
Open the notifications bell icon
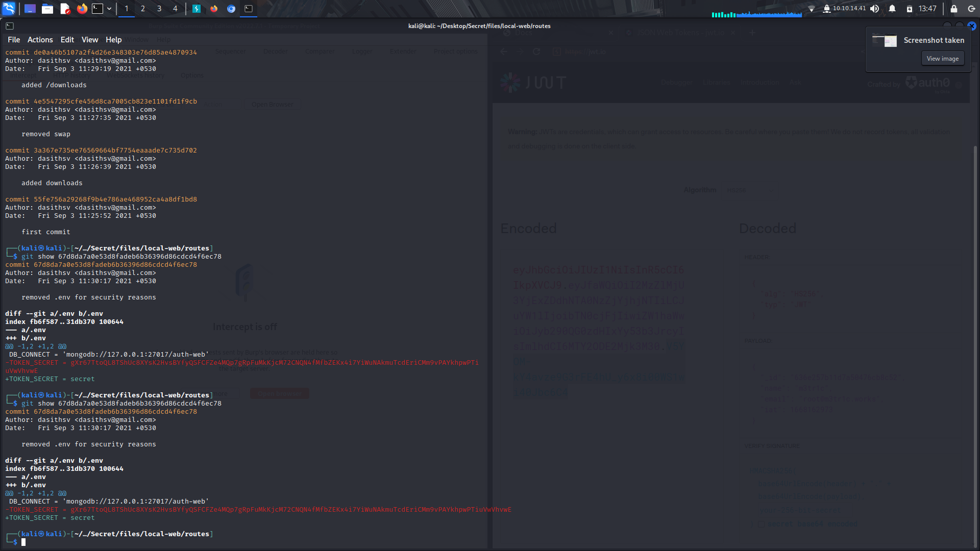[892, 9]
